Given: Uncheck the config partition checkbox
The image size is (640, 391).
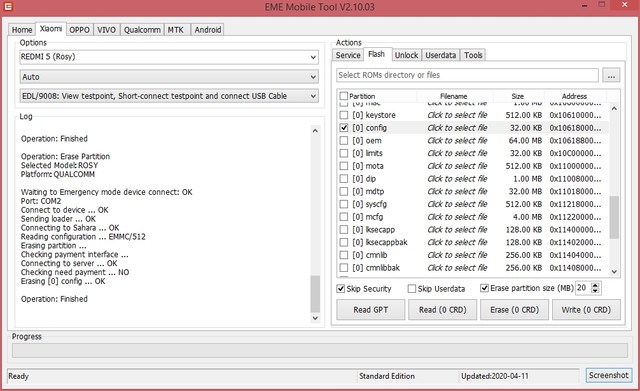Looking at the screenshot, I should (344, 128).
